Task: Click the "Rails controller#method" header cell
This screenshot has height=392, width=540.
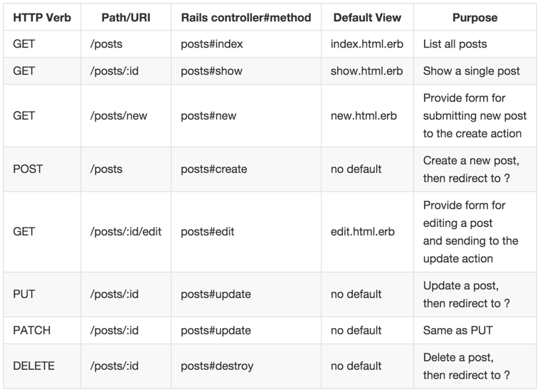Action: (x=245, y=17)
